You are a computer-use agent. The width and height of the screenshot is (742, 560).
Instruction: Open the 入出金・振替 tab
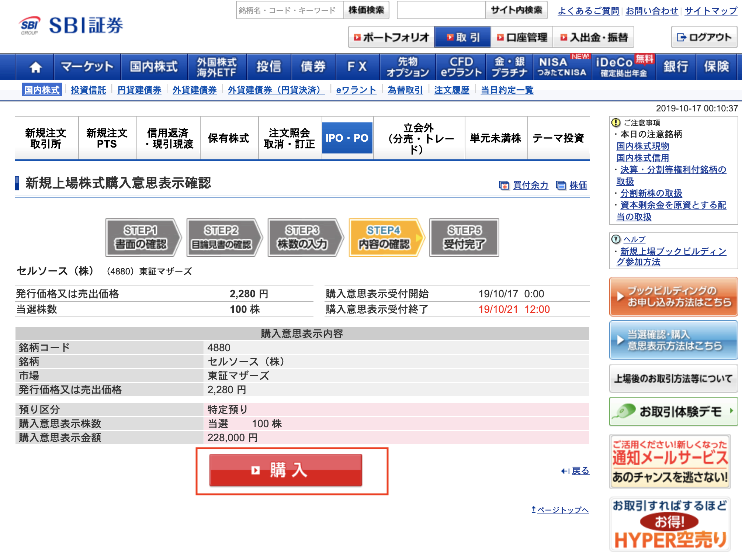[594, 37]
